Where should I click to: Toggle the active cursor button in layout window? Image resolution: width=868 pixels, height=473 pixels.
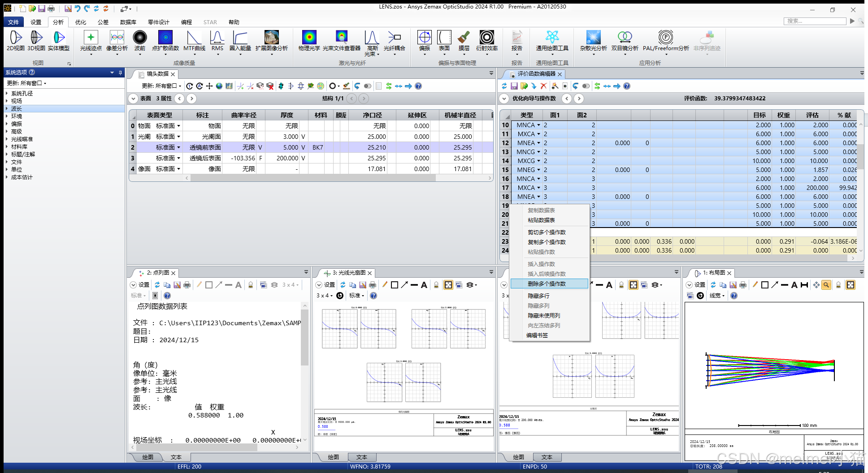[x=851, y=285]
